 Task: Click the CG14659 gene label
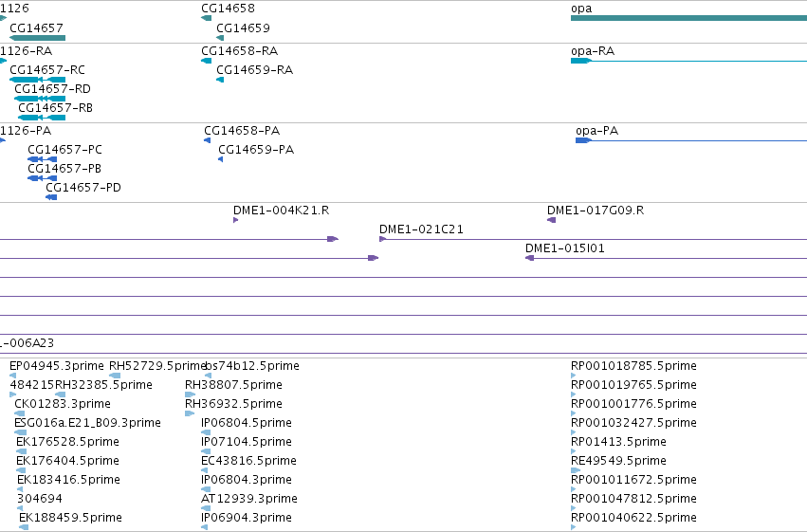[x=243, y=28]
